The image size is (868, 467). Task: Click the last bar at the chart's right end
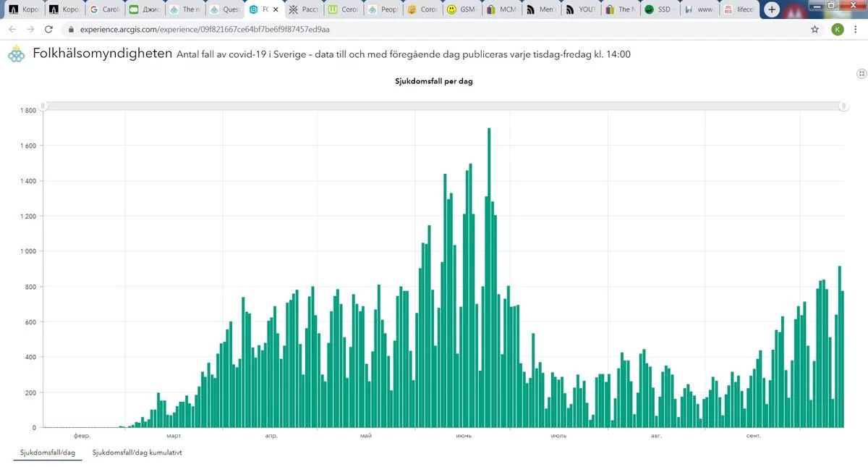click(x=843, y=358)
